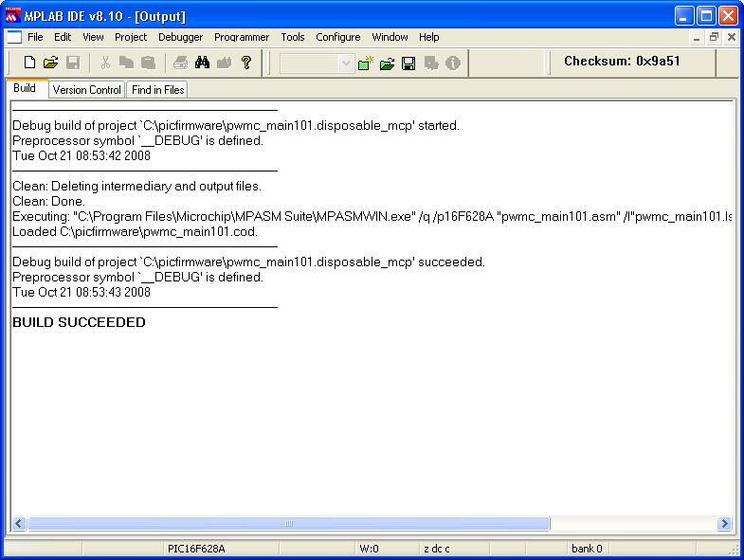
Task: Click the Help question mark icon
Action: pos(246,63)
